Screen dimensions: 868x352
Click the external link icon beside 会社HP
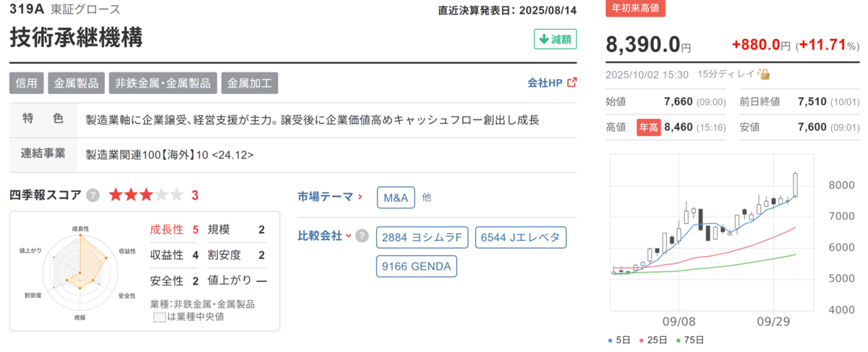(x=572, y=83)
